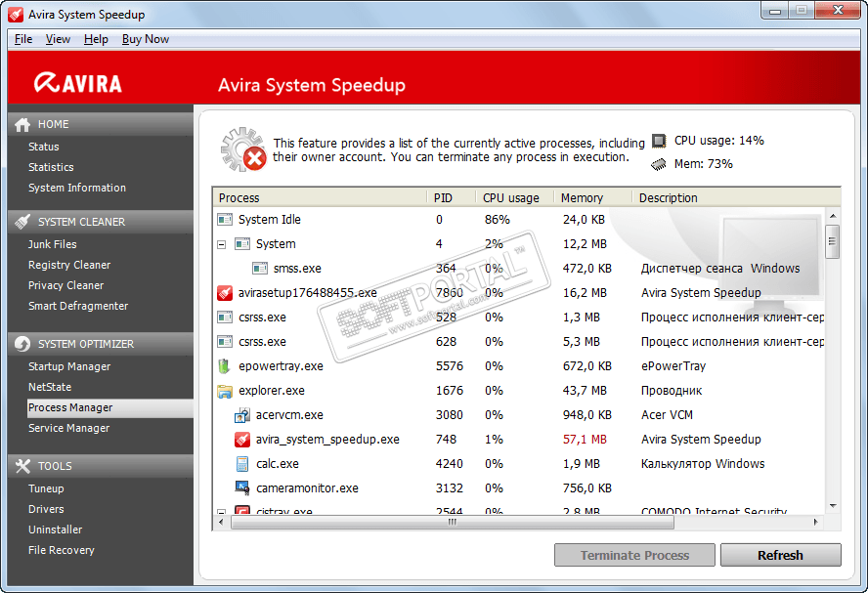This screenshot has width=868, height=593.
Task: Click the epowertray.exe battery icon
Action: pyautogui.click(x=224, y=366)
